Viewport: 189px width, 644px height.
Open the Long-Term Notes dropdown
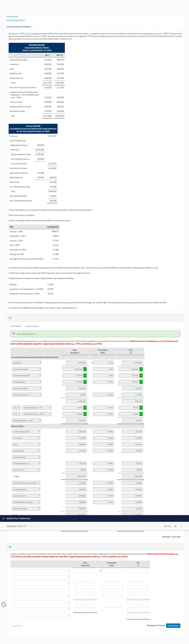[26, 489]
